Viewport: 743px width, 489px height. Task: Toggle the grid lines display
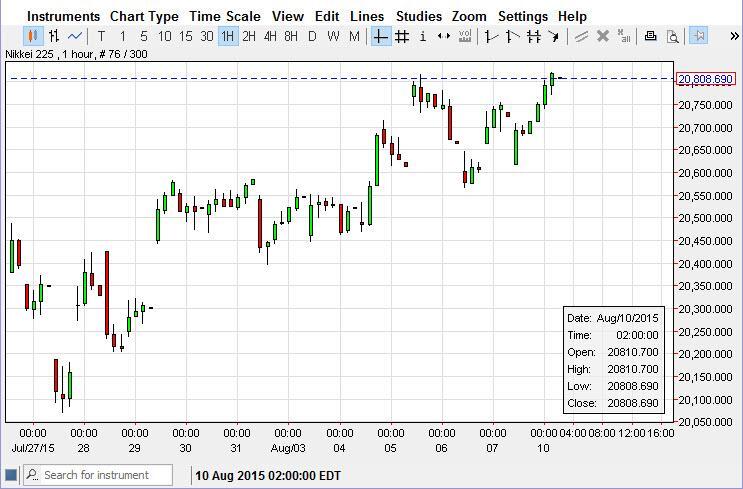[x=402, y=37]
